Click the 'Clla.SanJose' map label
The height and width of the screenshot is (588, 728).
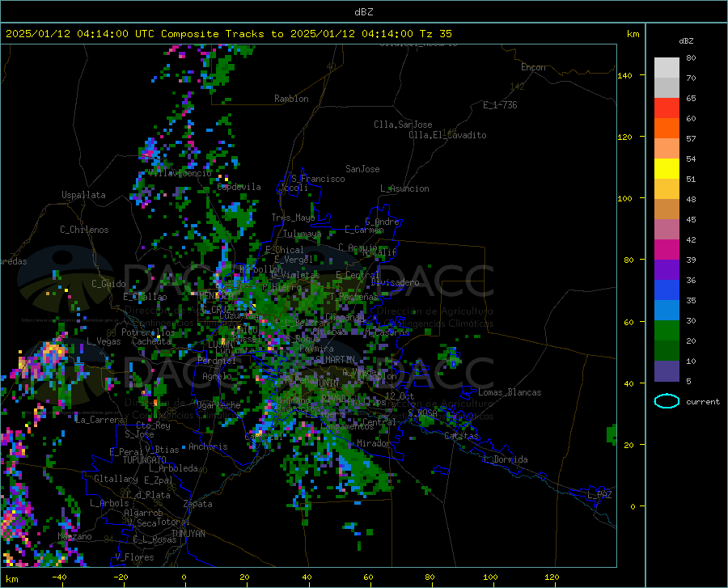point(403,125)
